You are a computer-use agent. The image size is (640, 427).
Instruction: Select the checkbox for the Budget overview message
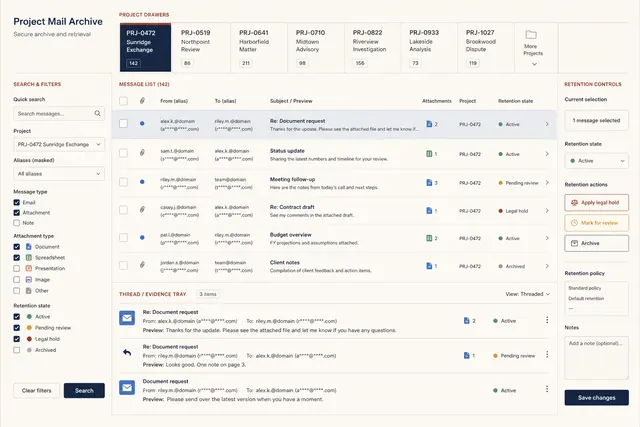pyautogui.click(x=123, y=238)
